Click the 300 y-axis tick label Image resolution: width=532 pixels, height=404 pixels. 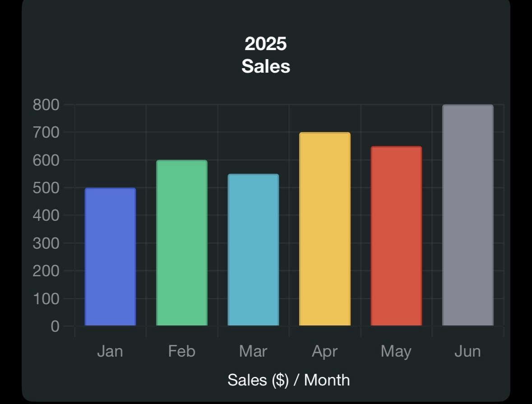pos(46,243)
